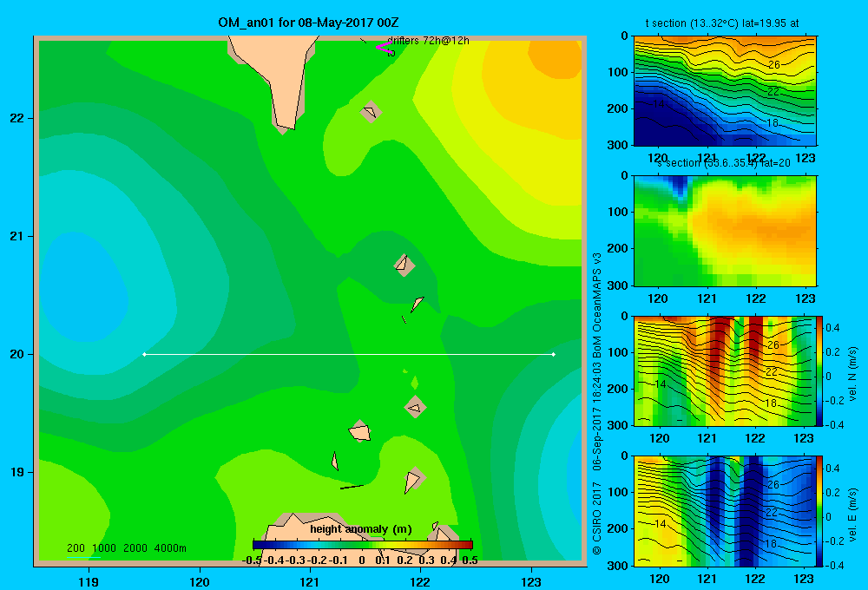The image size is (868, 590).
Task: Click the small island just southeast of Taiwan
Action: click(x=371, y=112)
